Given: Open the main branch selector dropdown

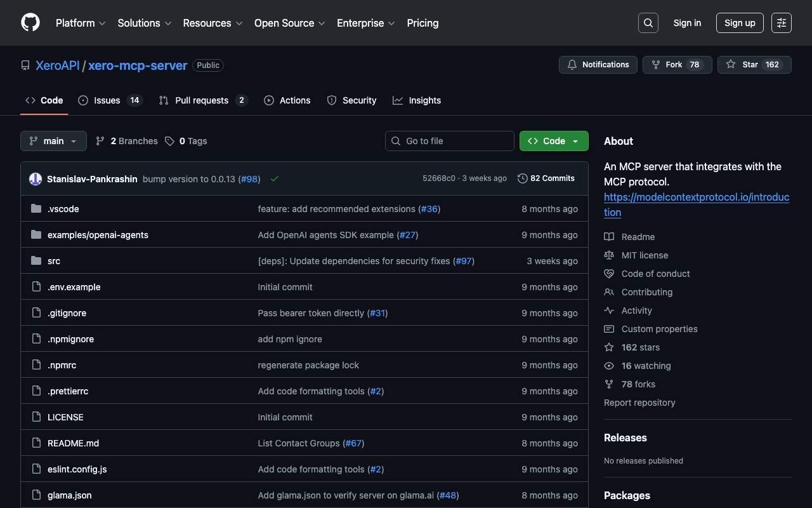Looking at the screenshot, I should 53,141.
